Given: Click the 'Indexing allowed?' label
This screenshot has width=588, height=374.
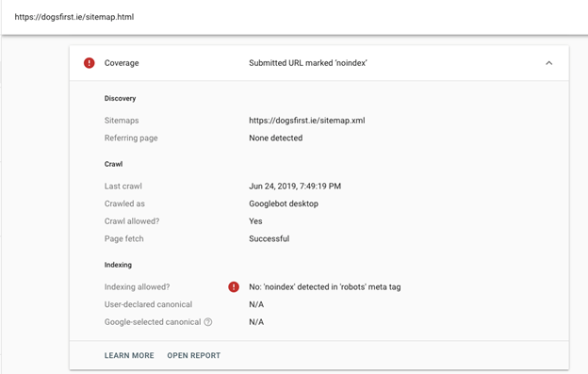Looking at the screenshot, I should tap(137, 287).
